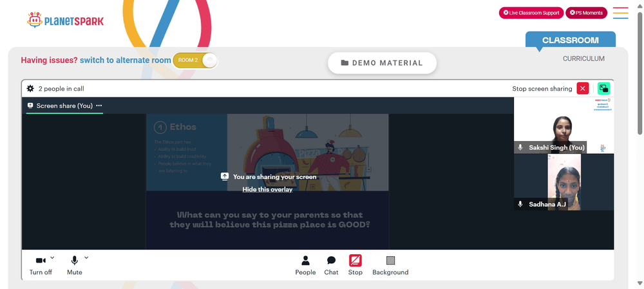Click the page vertical scrollbar

640,73
